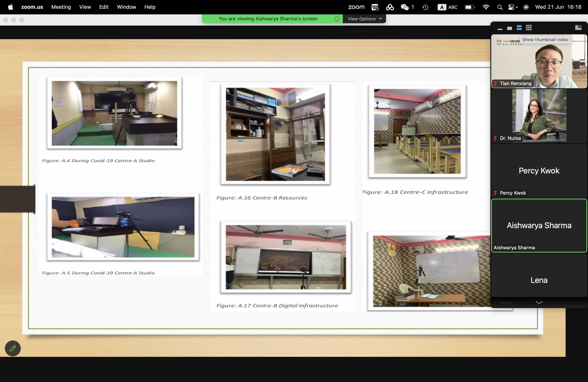Click the viewing Aishwarya Sharma's screen banner

coord(268,19)
